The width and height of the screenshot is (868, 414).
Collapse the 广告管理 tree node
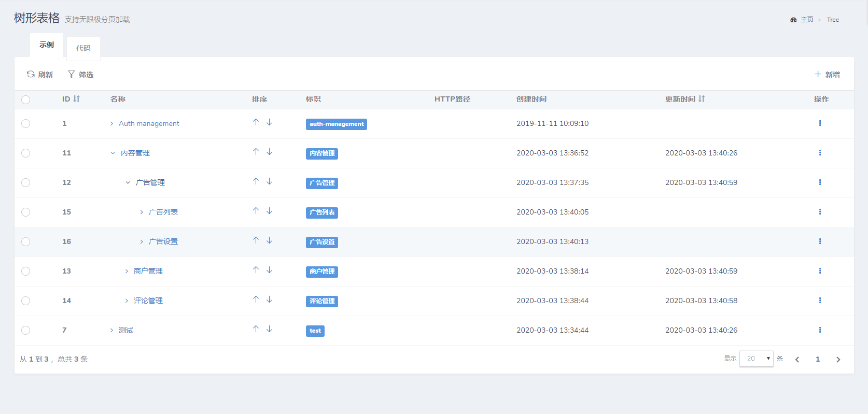128,182
